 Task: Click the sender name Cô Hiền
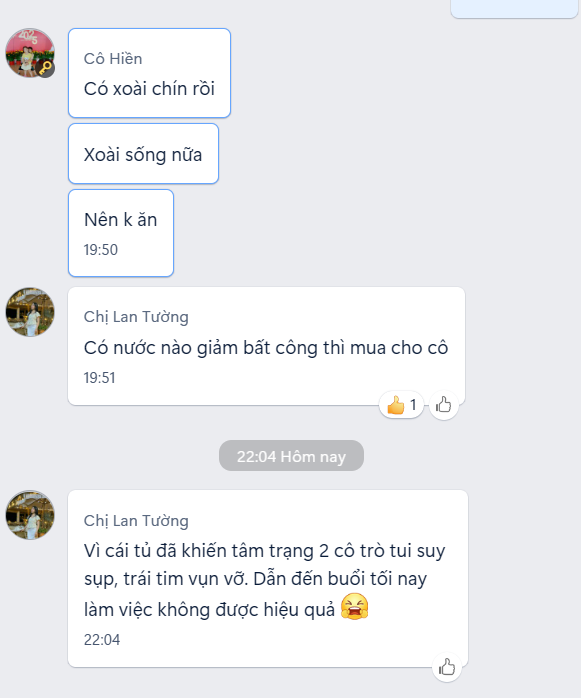[x=113, y=59]
